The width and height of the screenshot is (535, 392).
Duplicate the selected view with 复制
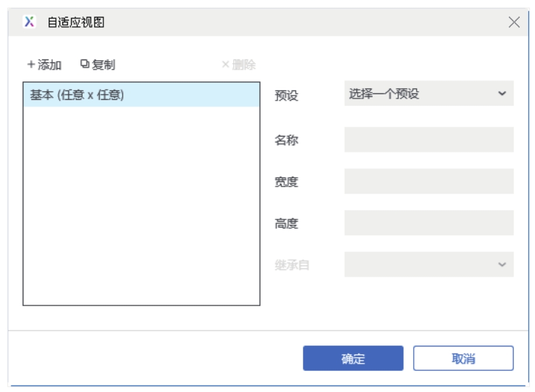(x=98, y=65)
